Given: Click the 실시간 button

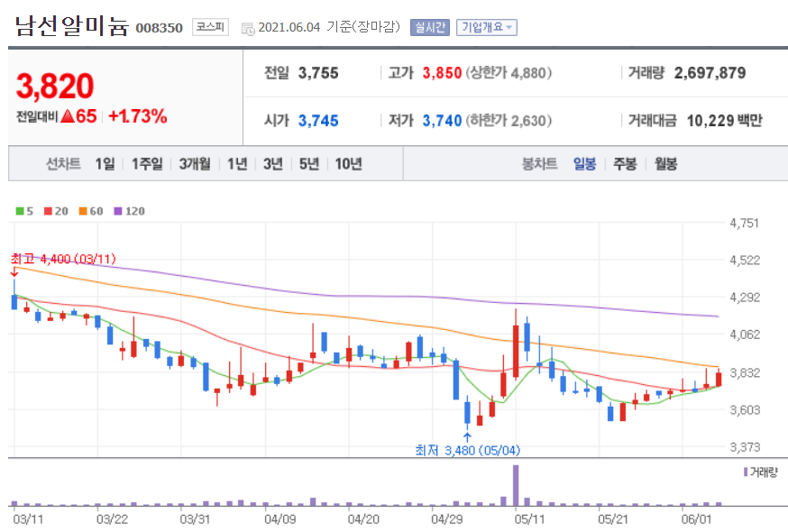Looking at the screenshot, I should pos(430,27).
